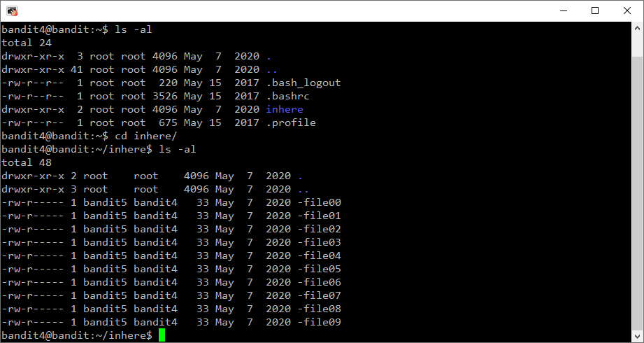Open the terminal app icon menu in title bar
This screenshot has height=343, width=644.
click(12, 11)
